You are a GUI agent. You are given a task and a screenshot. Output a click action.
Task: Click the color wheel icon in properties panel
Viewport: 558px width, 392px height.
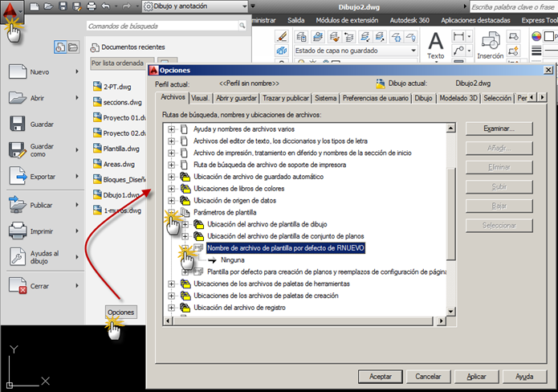click(536, 36)
